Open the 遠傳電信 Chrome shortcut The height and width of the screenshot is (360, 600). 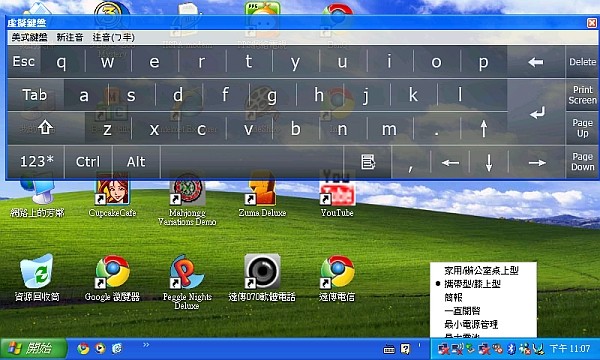[x=337, y=277]
